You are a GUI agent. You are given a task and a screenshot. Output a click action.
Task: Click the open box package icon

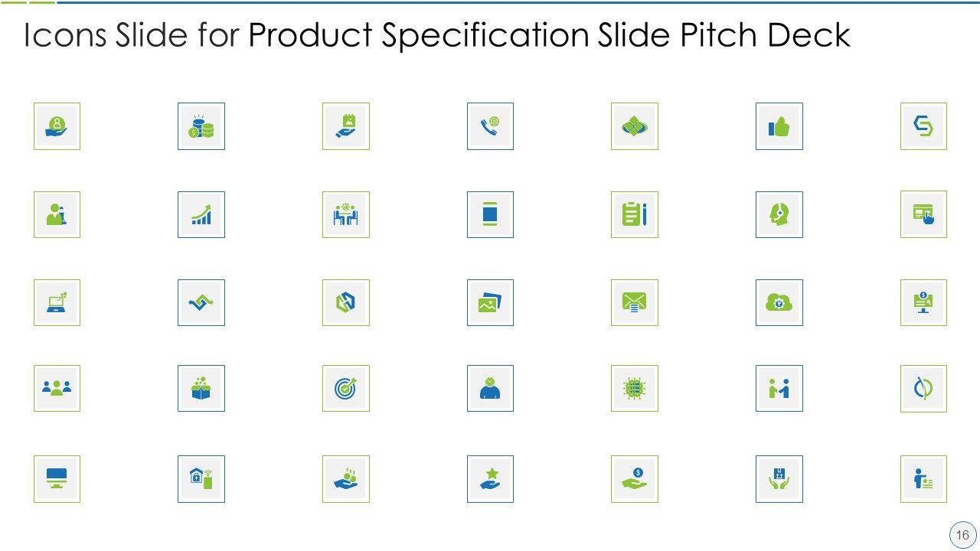tap(201, 388)
